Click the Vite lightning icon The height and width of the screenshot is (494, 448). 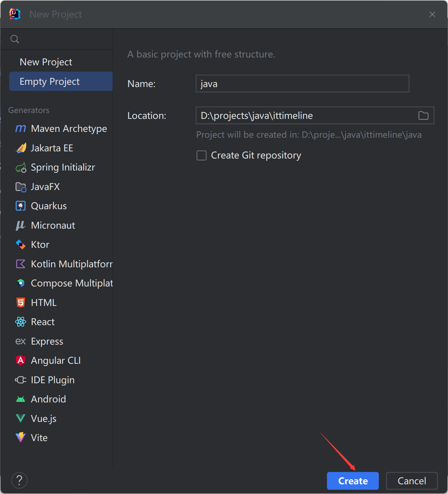pos(21,437)
